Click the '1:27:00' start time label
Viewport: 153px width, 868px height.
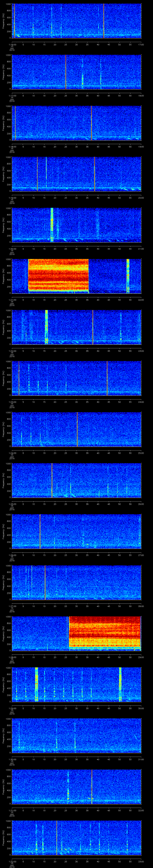pos(12,606)
